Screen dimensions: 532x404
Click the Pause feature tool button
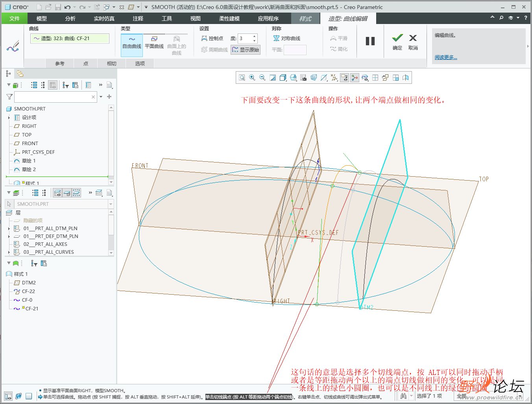click(x=370, y=41)
